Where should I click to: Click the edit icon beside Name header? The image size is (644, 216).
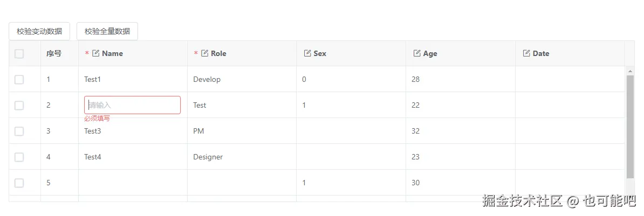coord(96,53)
